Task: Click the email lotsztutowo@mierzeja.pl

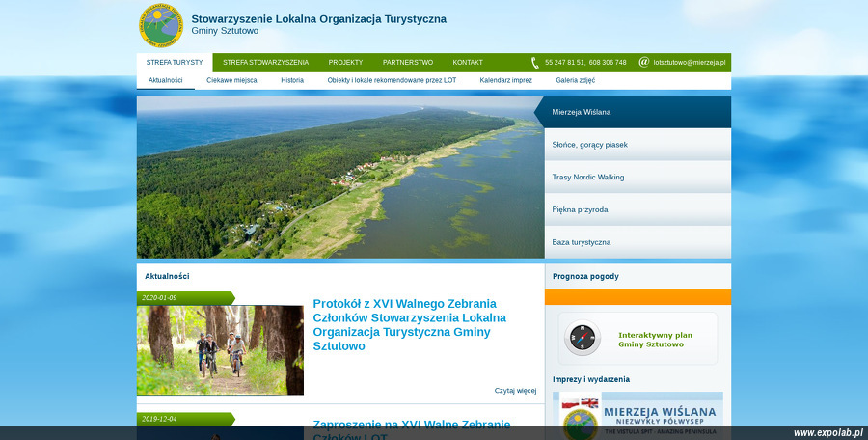Action: pos(690,63)
